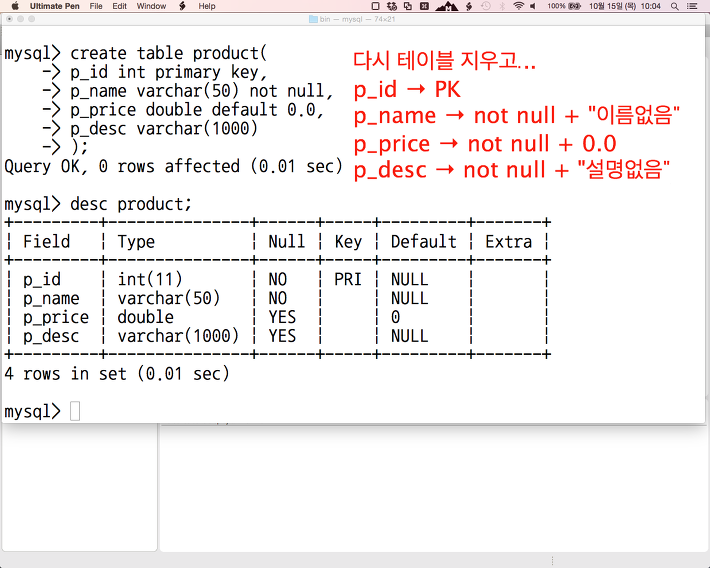Click the 'Field' column header
Screen dimensions: 710x568
pos(47,241)
